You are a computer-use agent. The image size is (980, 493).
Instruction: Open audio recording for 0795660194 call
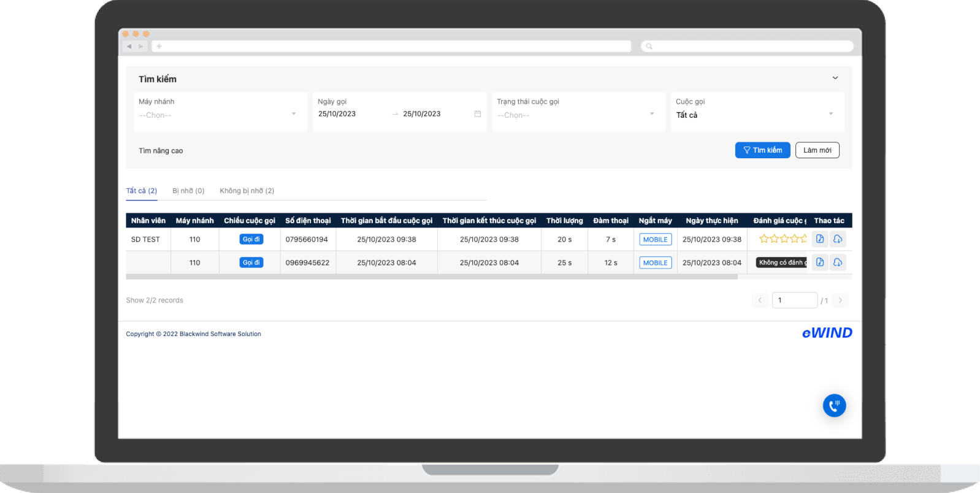tap(820, 239)
